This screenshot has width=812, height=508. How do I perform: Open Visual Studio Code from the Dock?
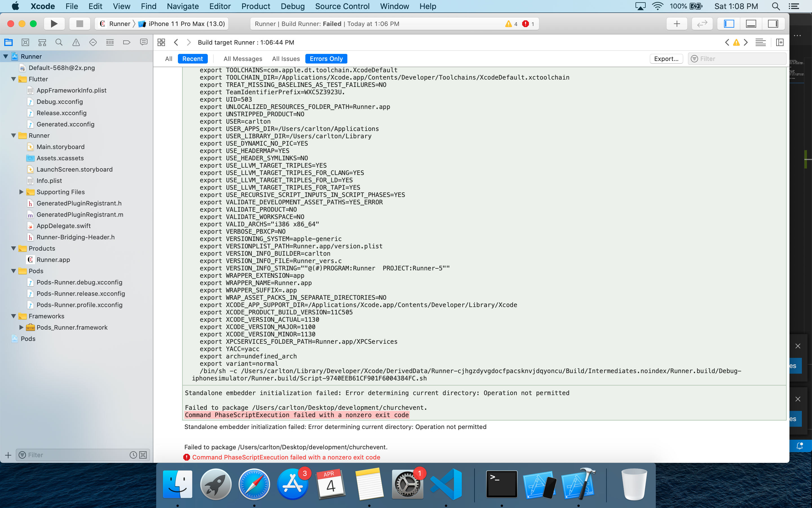(x=446, y=484)
